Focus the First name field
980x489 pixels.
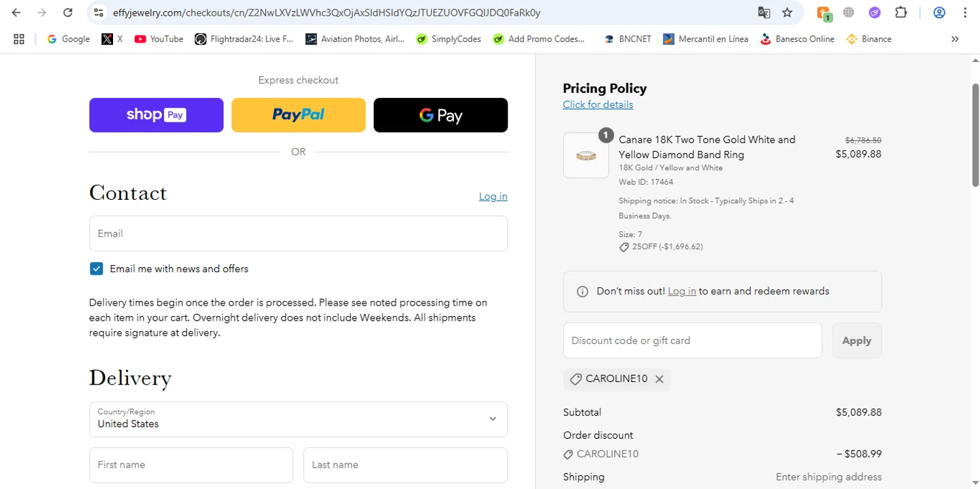pyautogui.click(x=191, y=465)
